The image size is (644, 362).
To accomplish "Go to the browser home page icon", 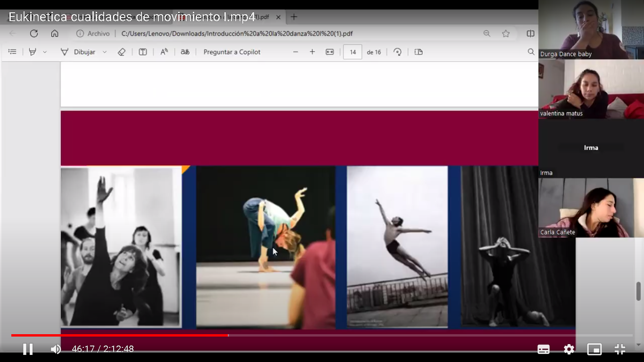I will [55, 33].
